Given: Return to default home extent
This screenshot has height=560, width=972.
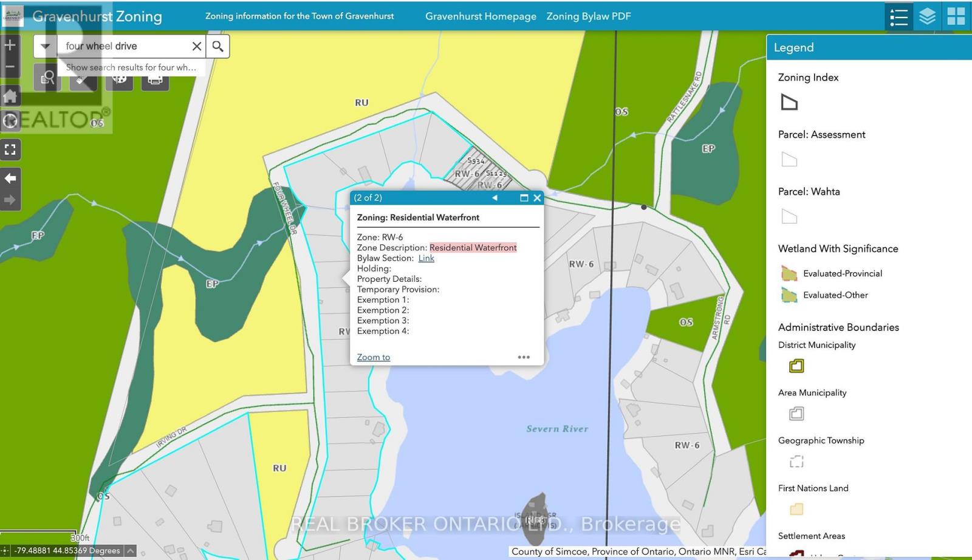Looking at the screenshot, I should point(10,96).
